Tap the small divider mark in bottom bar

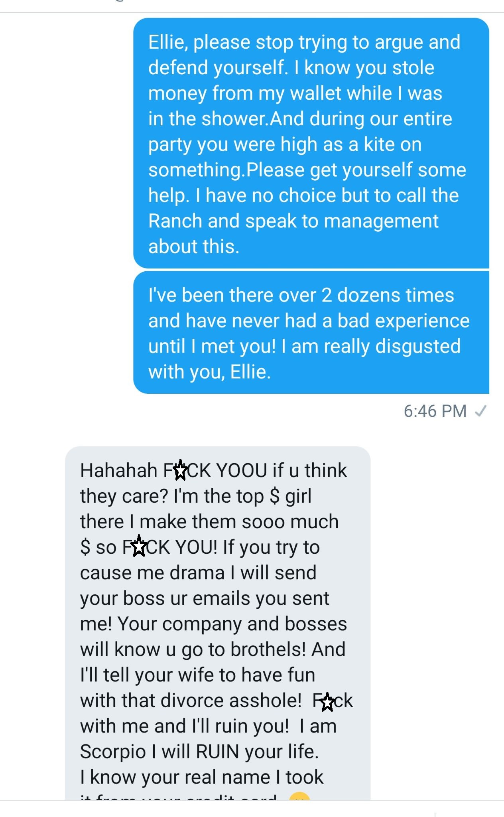[x=435, y=815]
